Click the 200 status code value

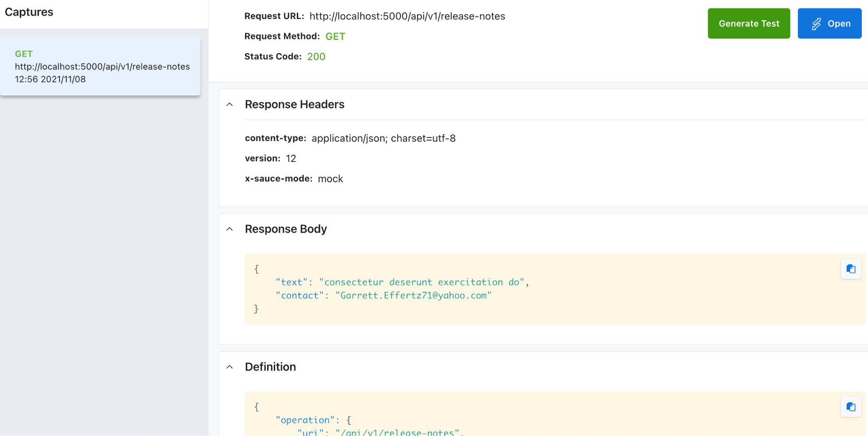point(316,56)
